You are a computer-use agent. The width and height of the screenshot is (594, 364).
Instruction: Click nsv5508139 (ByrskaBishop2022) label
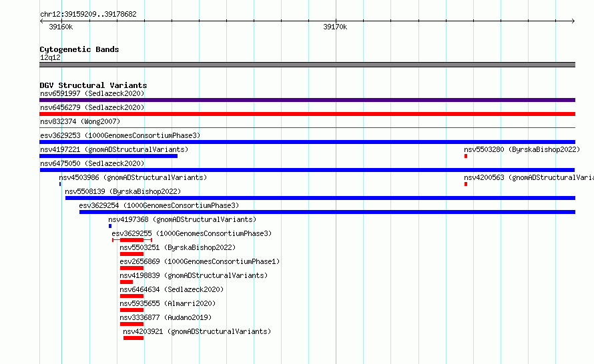point(123,191)
